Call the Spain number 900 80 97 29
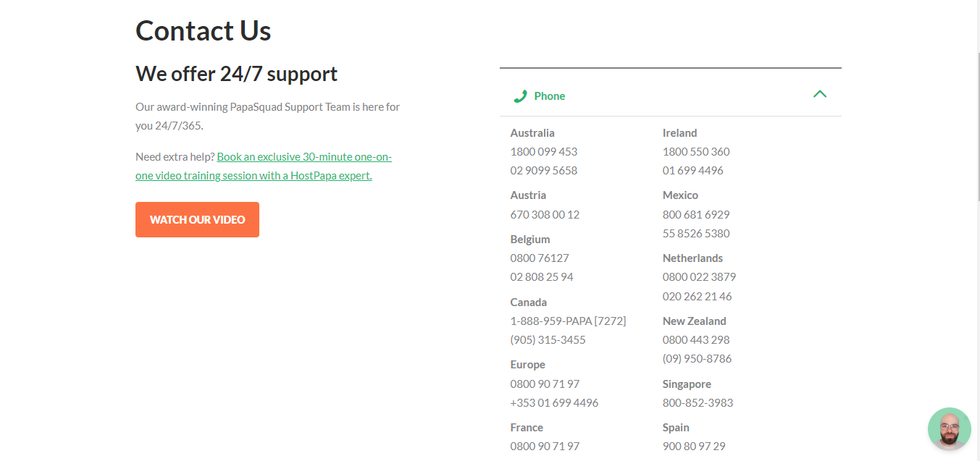The image size is (980, 461). pyautogui.click(x=693, y=446)
